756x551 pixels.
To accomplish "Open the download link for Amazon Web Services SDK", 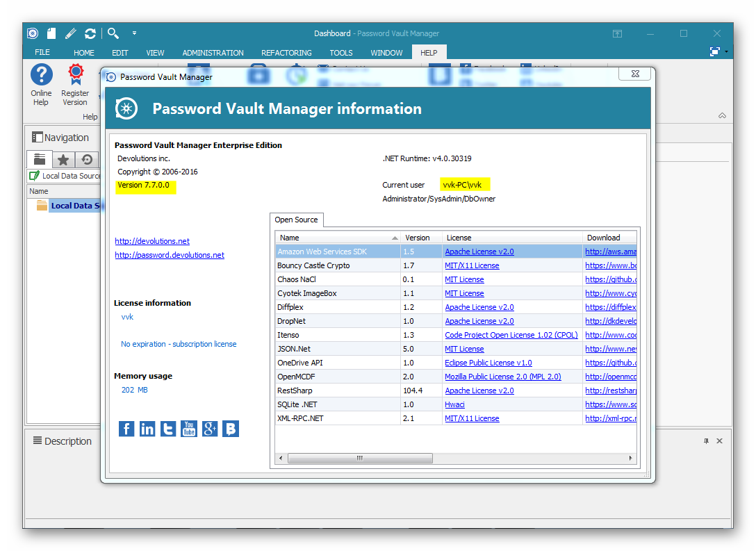I will point(611,252).
